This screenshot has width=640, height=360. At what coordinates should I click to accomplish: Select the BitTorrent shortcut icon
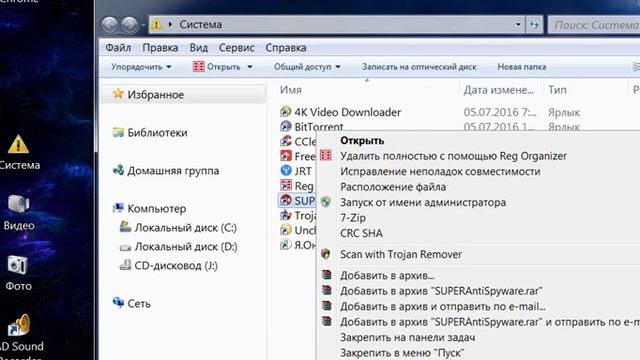[x=286, y=126]
